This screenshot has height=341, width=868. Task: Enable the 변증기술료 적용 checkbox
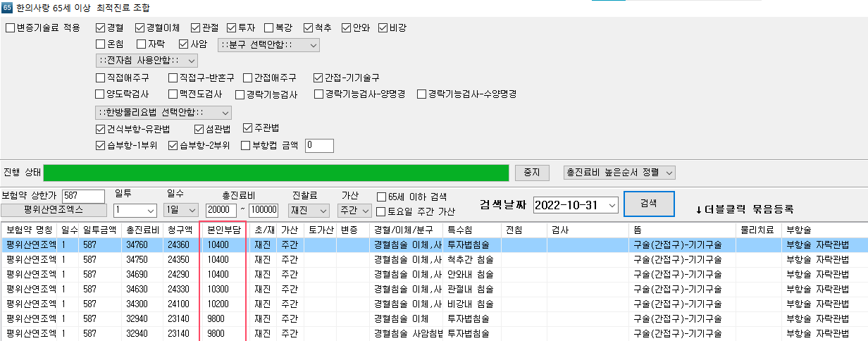point(11,28)
